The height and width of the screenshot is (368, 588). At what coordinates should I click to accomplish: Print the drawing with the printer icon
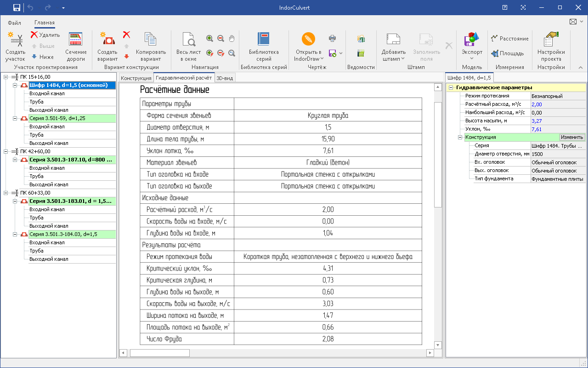[333, 39]
